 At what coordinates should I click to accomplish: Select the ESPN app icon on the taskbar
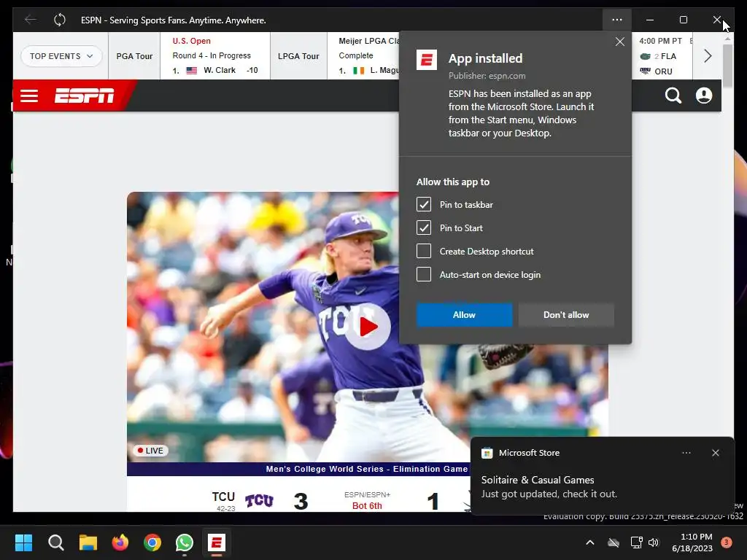tap(216, 542)
